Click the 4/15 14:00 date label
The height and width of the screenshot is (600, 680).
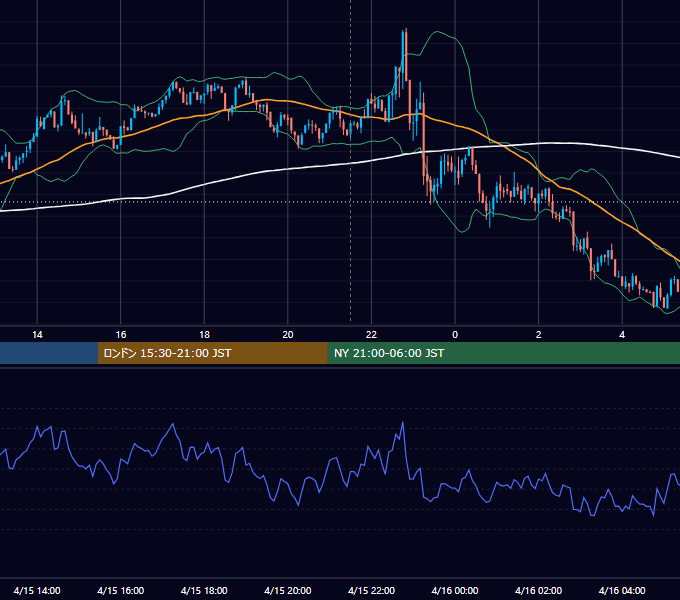(x=37, y=590)
